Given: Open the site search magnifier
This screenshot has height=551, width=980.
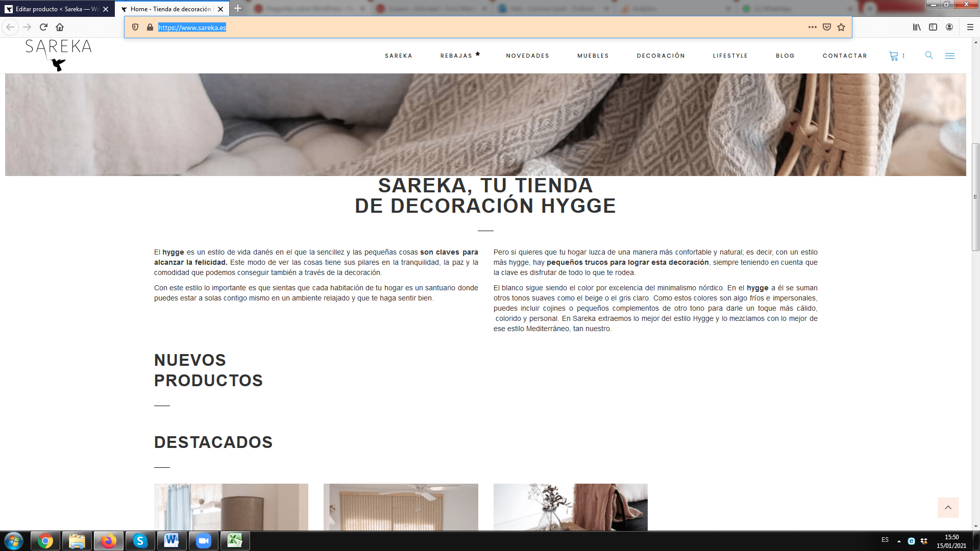Looking at the screenshot, I should pyautogui.click(x=929, y=55).
